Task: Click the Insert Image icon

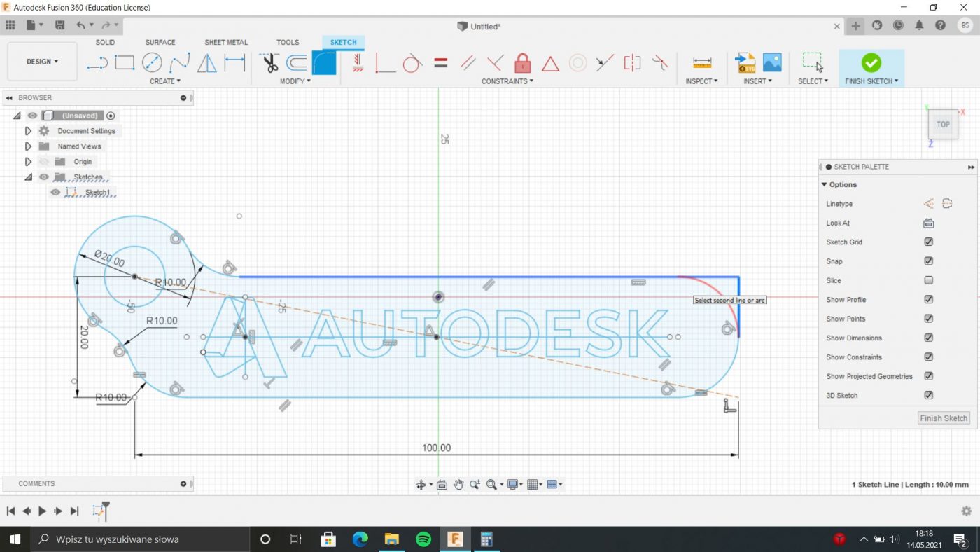Action: pyautogui.click(x=772, y=63)
